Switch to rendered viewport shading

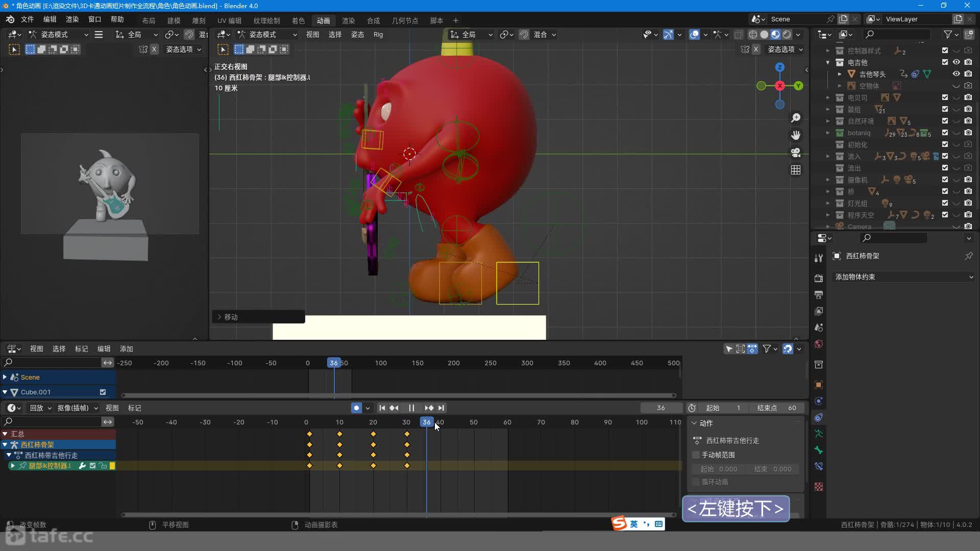pyautogui.click(x=787, y=35)
